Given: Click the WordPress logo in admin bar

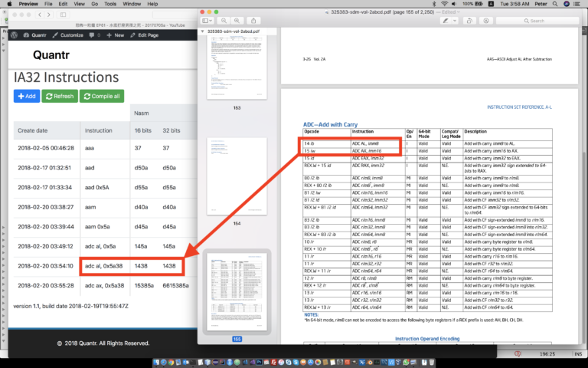Looking at the screenshot, I should pos(15,35).
